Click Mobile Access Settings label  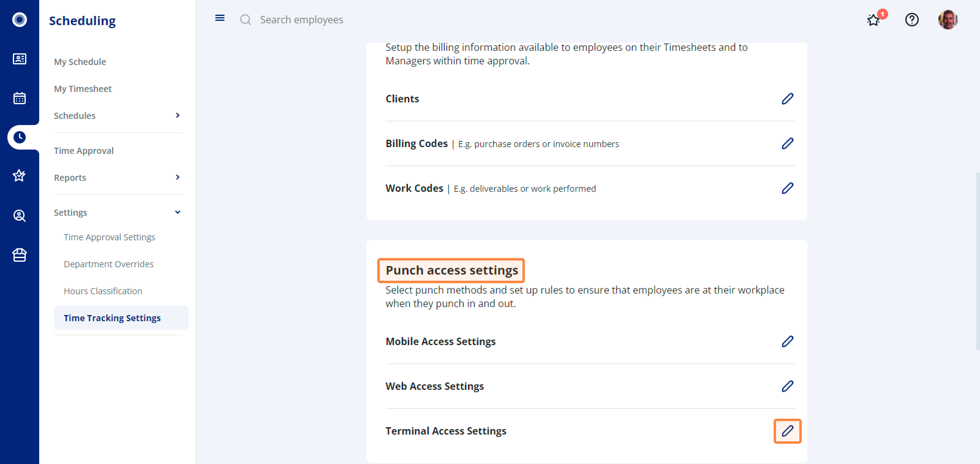click(x=441, y=341)
